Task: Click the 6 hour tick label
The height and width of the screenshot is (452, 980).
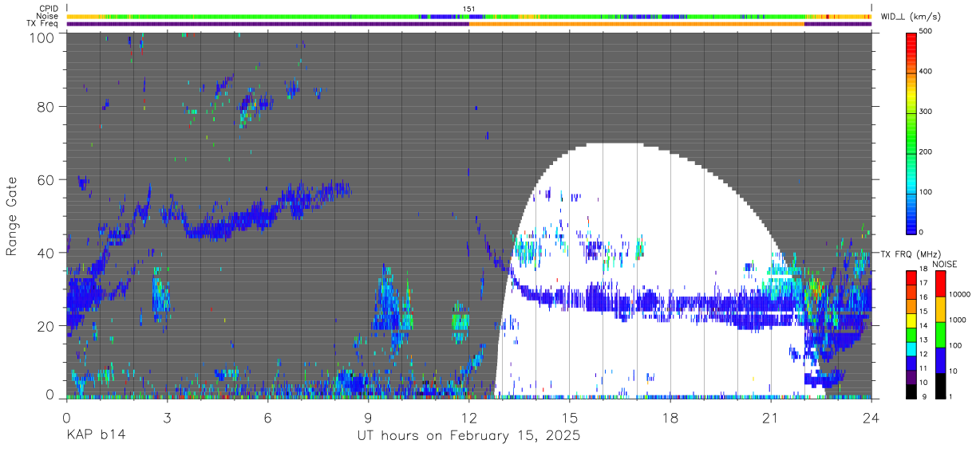Action: tap(268, 417)
